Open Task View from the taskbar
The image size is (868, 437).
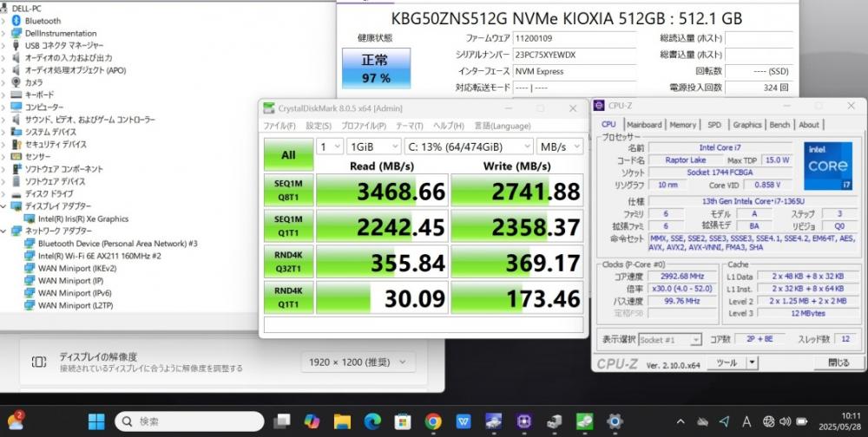point(282,421)
